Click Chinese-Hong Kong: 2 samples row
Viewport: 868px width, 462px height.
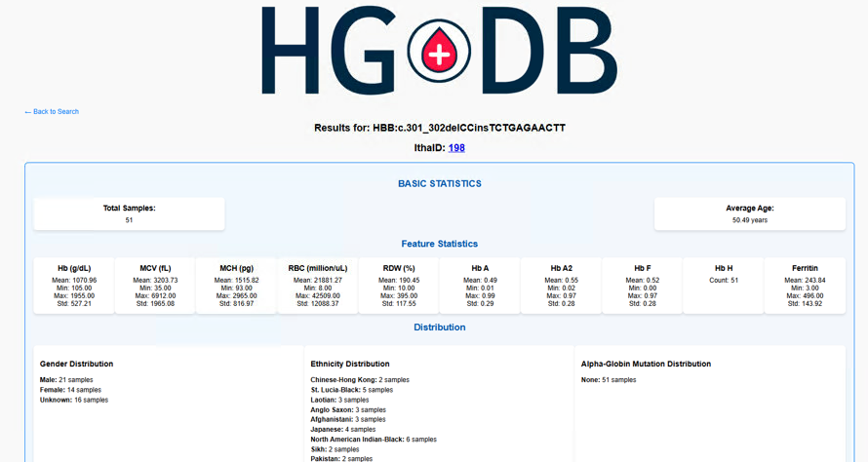click(360, 380)
